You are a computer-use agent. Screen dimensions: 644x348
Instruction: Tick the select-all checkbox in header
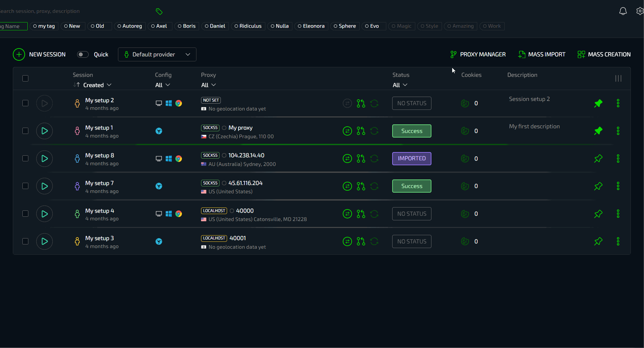coord(25,79)
